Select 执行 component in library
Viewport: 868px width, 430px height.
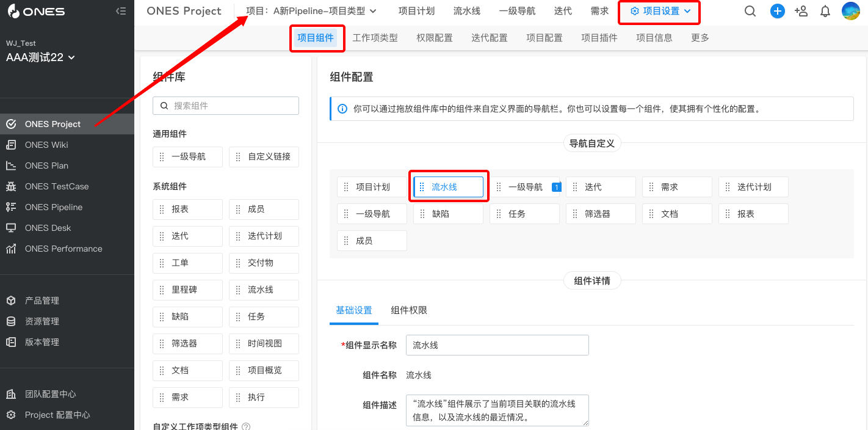tap(264, 397)
